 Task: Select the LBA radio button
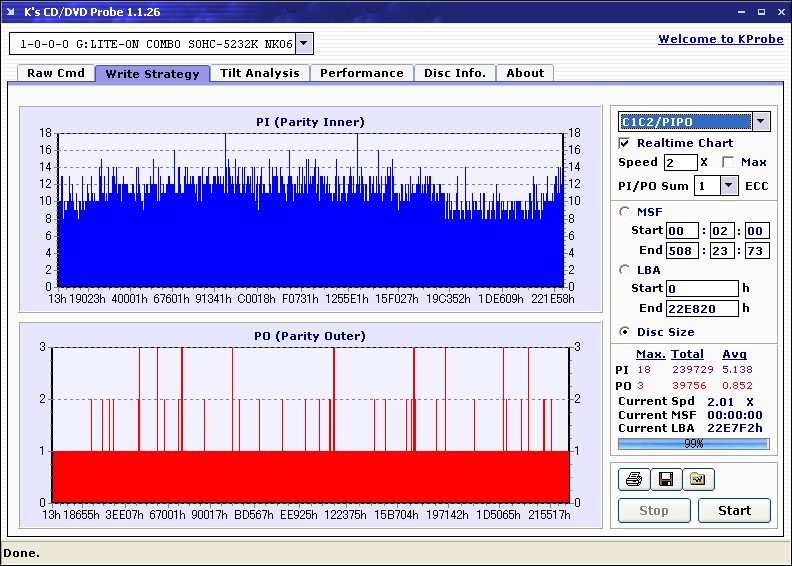click(625, 269)
